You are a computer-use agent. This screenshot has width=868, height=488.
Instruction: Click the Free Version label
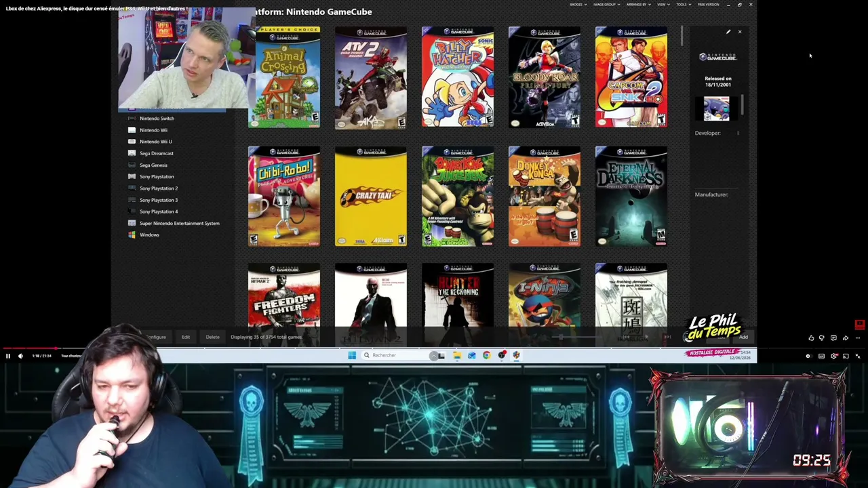point(708,5)
